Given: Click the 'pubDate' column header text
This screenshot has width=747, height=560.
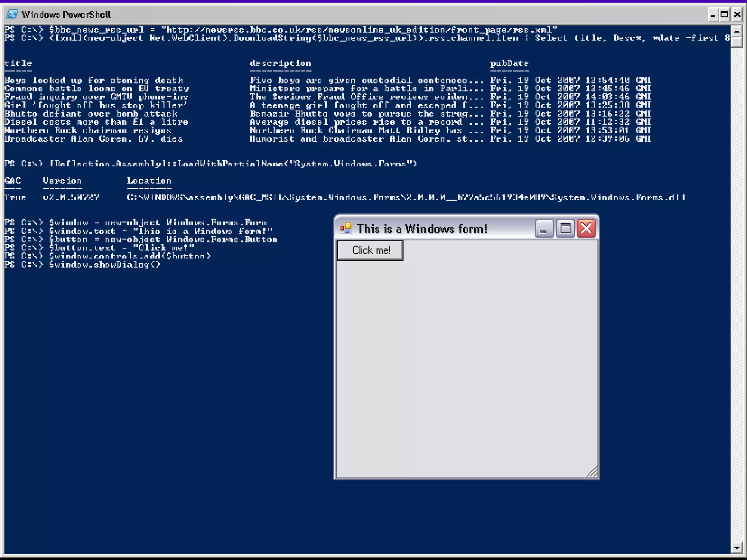Looking at the screenshot, I should [509, 63].
